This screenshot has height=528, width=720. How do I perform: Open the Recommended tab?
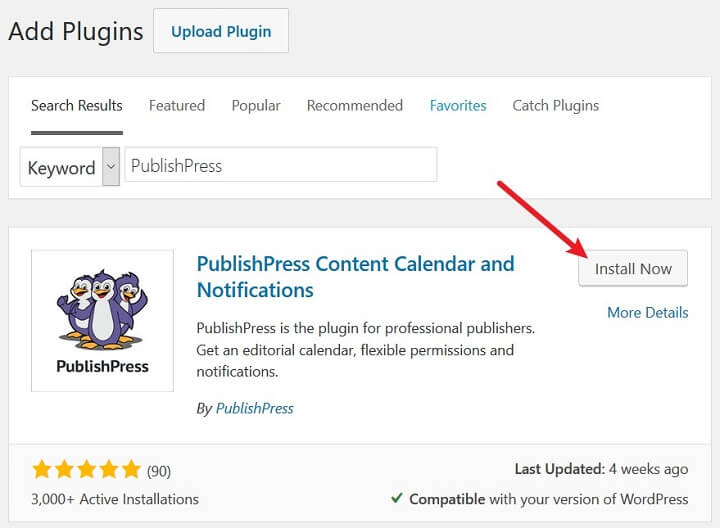point(354,106)
